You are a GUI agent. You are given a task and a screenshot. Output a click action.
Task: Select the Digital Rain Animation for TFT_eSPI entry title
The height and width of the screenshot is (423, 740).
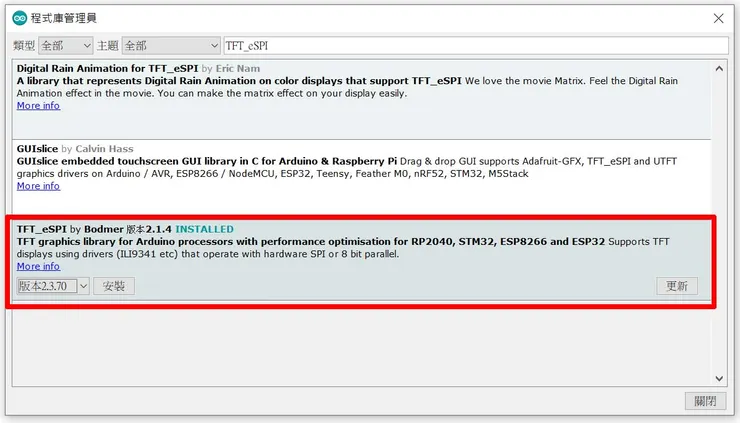pyautogui.click(x=107, y=68)
